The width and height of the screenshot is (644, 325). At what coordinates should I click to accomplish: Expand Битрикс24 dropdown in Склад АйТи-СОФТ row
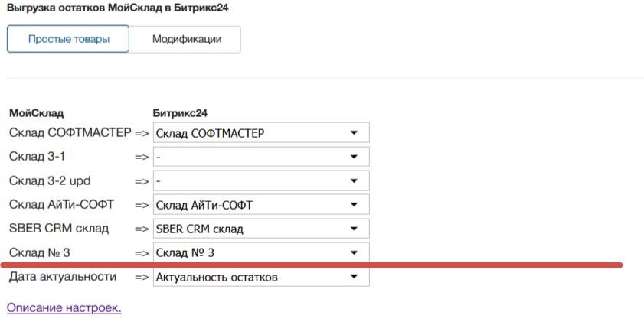261,204
